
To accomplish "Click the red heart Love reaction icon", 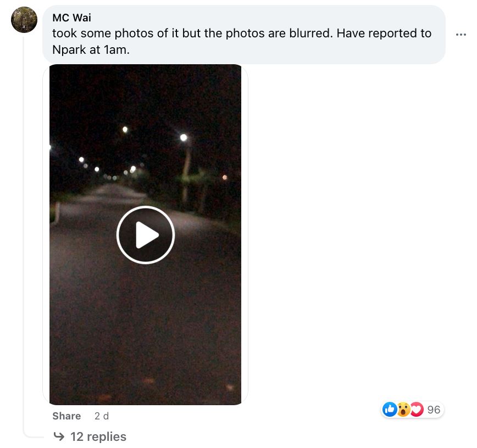I will click(x=417, y=409).
